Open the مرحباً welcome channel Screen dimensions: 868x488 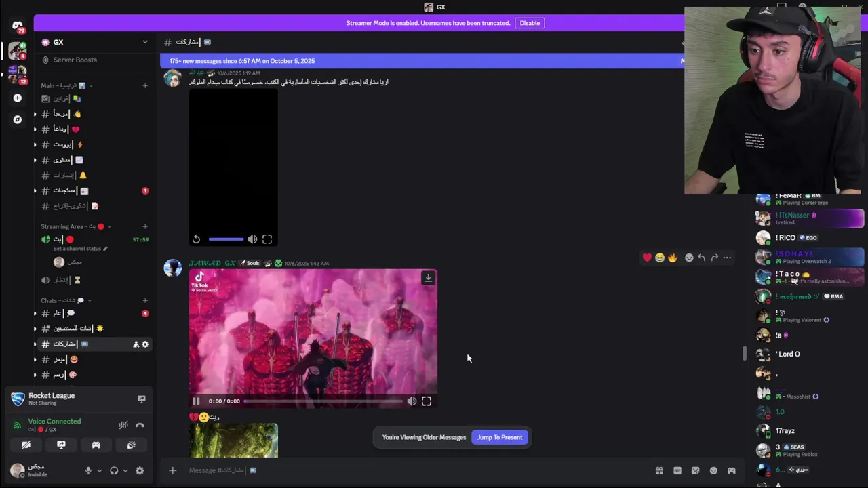pyautogui.click(x=94, y=114)
